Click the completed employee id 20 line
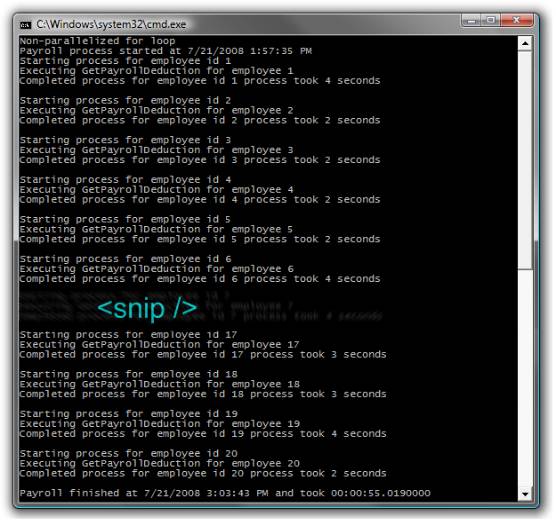The height and width of the screenshot is (526, 556). pos(203,474)
